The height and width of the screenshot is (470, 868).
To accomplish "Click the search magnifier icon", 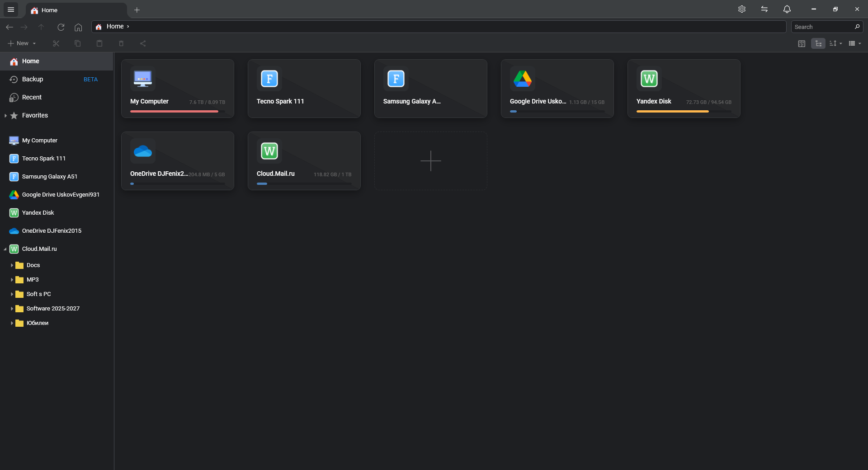I will (x=857, y=27).
